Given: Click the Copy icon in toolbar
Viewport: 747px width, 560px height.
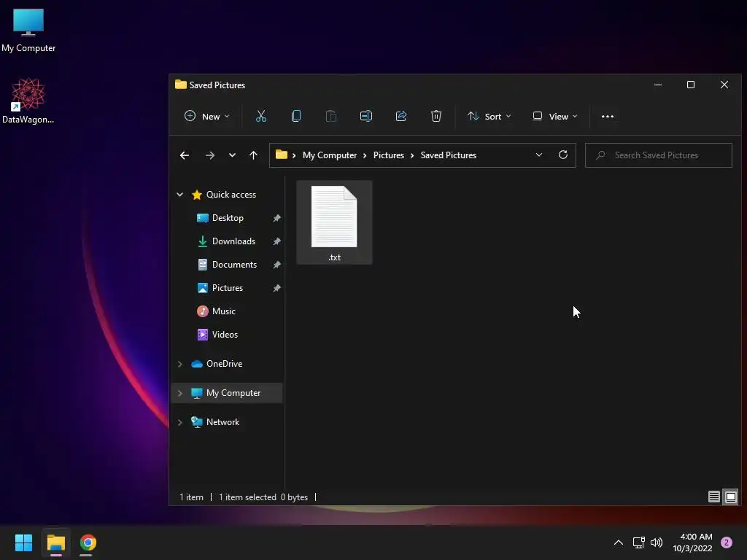Looking at the screenshot, I should coord(296,116).
